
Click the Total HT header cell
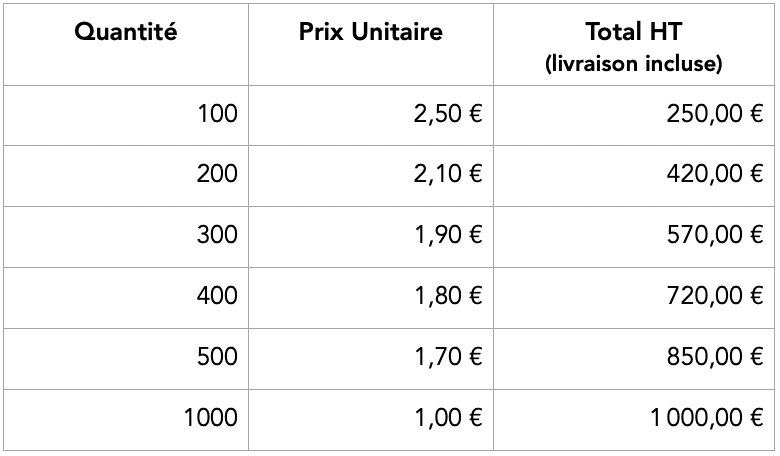(x=634, y=46)
